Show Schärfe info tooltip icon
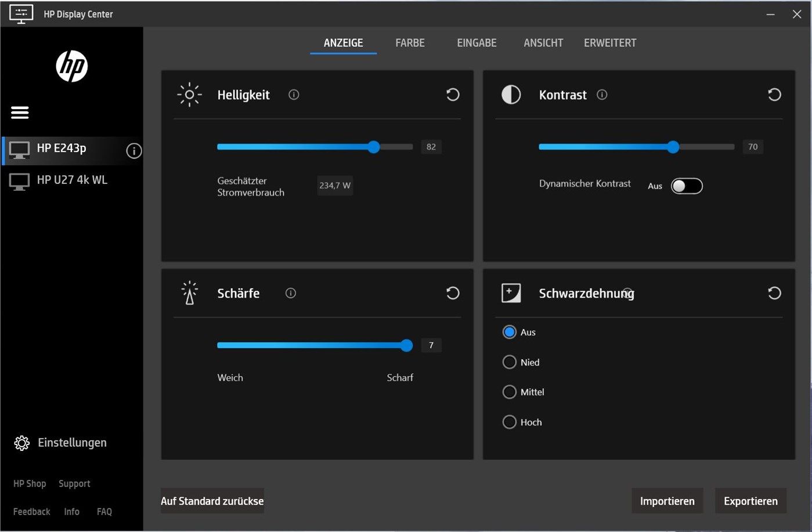This screenshot has height=532, width=812. 291,293
